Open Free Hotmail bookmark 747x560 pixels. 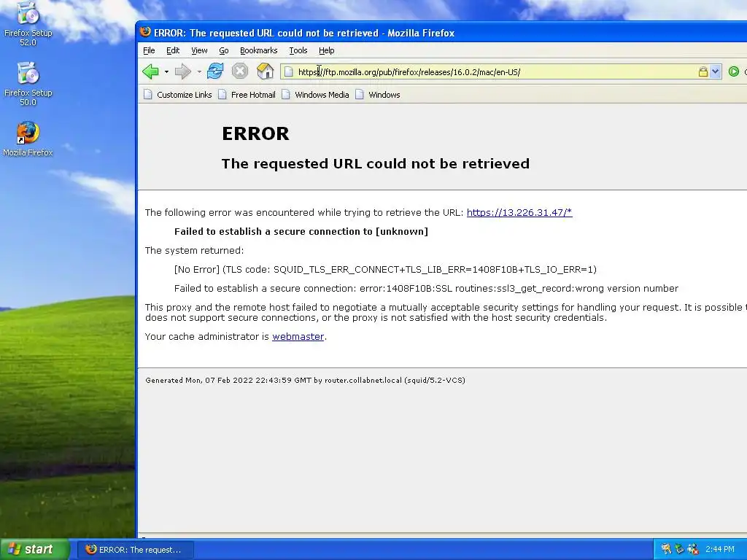click(x=247, y=95)
